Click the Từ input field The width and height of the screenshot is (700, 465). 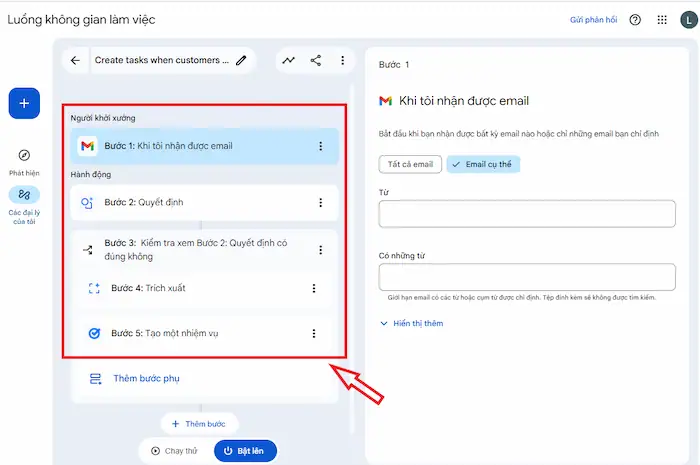coord(527,214)
